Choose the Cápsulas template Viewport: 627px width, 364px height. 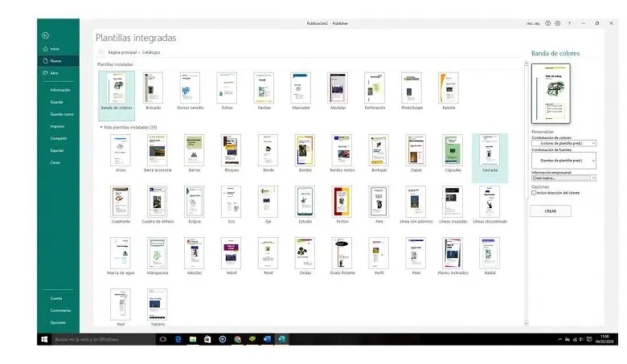click(453, 153)
